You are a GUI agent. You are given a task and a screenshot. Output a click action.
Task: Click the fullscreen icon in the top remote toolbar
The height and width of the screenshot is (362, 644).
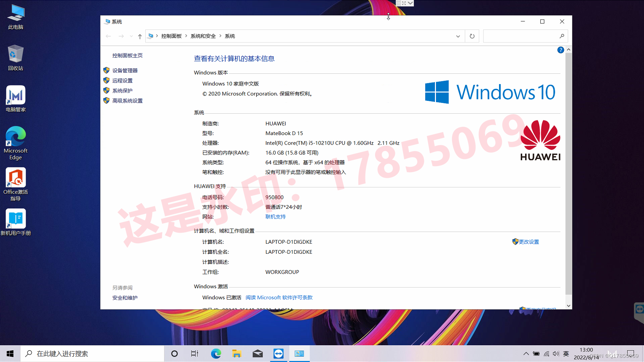click(x=404, y=3)
